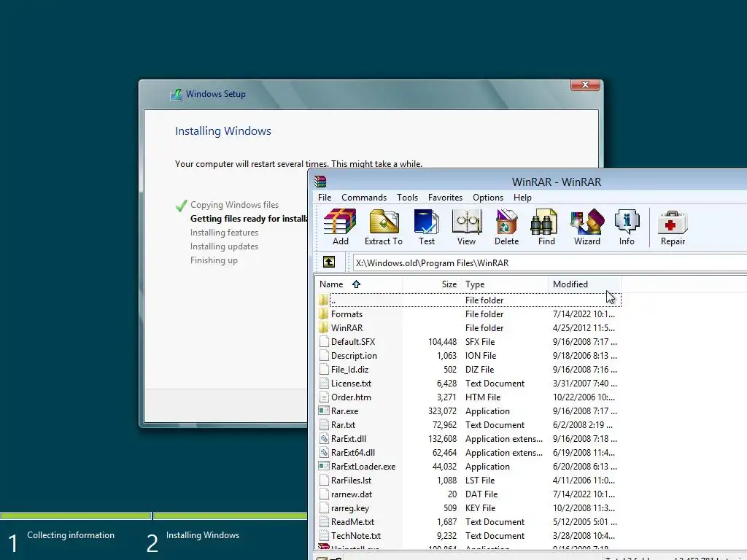
Task: Select the Default.SFX file icon
Action: point(324,341)
